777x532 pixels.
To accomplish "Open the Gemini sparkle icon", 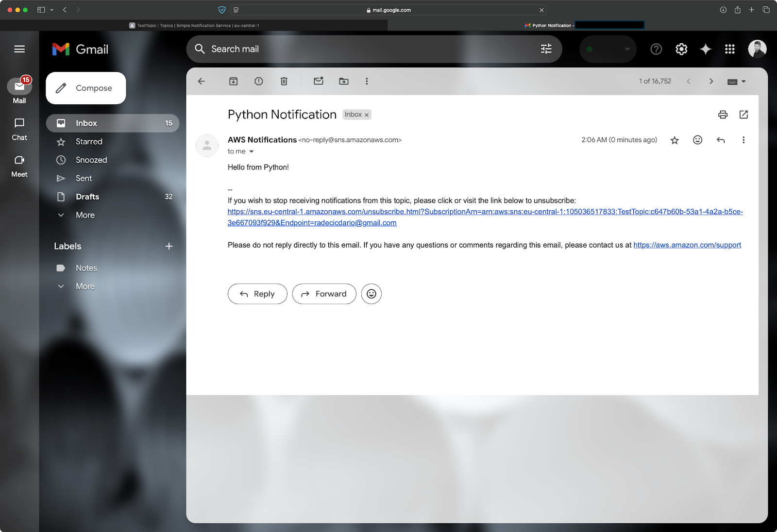I will pos(706,49).
